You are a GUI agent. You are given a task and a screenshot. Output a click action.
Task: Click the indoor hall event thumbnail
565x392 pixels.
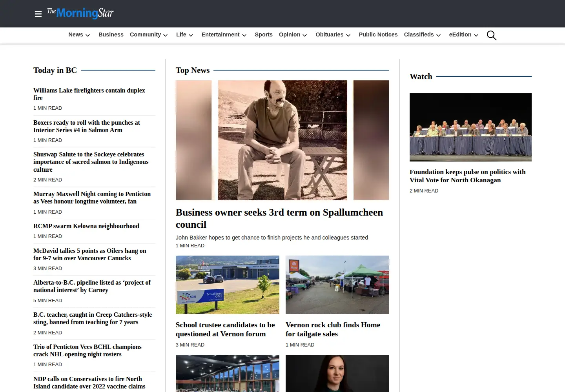point(228,373)
